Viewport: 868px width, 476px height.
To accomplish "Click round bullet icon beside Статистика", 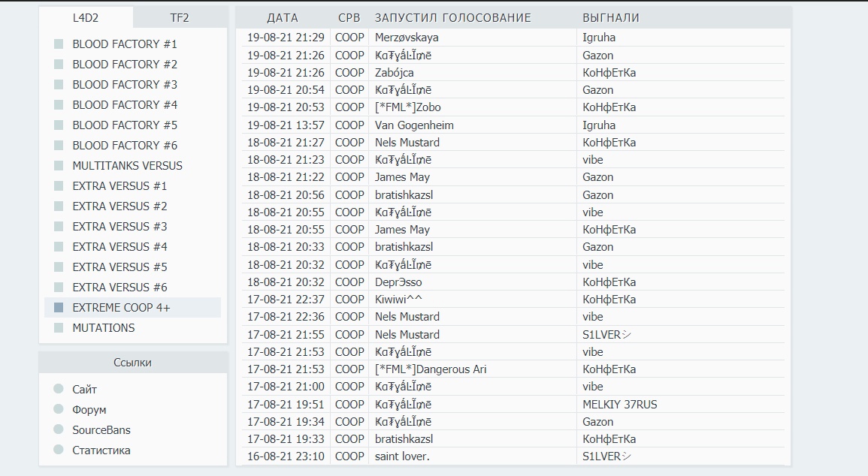I will (59, 450).
